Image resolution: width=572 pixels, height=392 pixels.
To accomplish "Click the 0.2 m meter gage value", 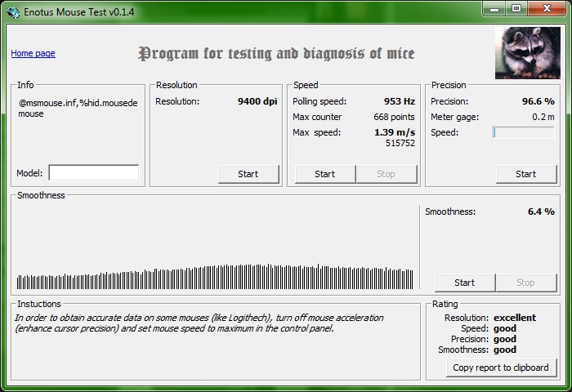I will pos(543,117).
